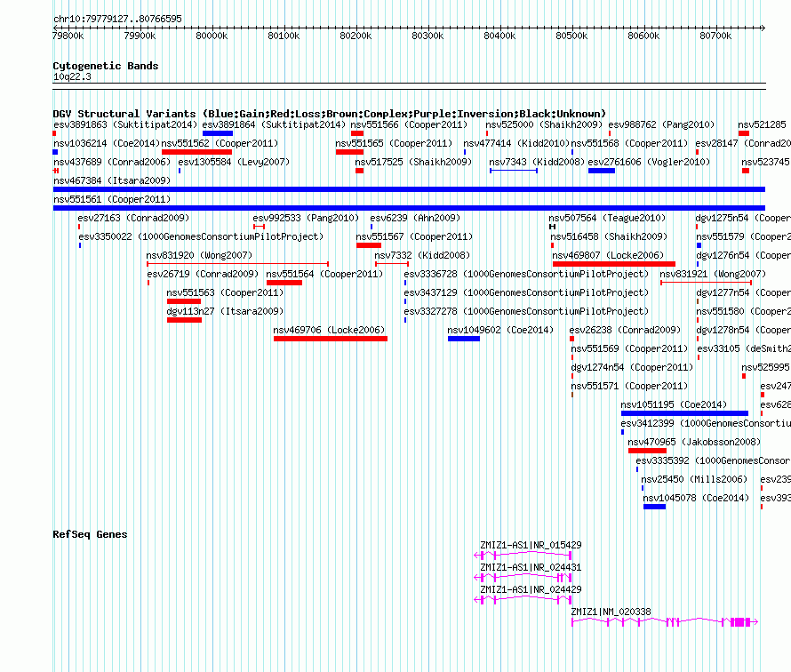Click the nsv551571 (Cooper2011) label
The width and height of the screenshot is (791, 672).
pos(629,386)
